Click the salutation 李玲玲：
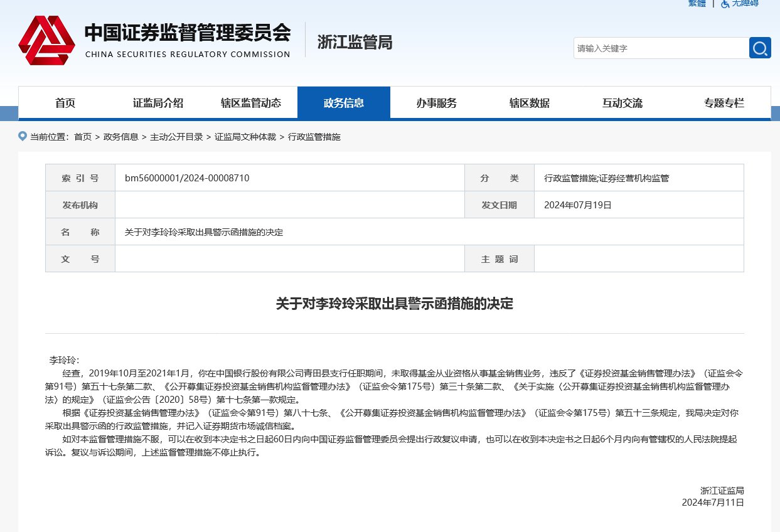The image size is (780, 532). [65, 360]
